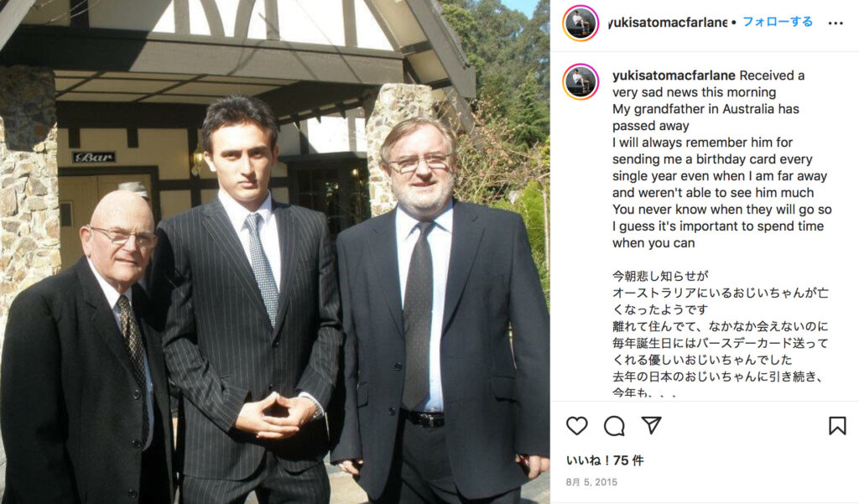This screenshot has height=504, width=859.
Task: Open the three-dot more options menu
Action: (x=836, y=23)
